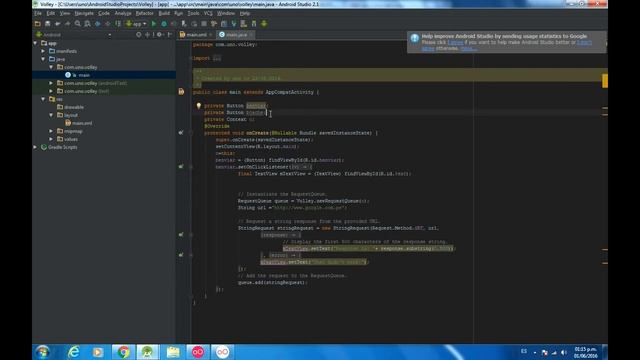Click the Replace toolbar icon beside Find
Viewport: 640px width, 360px height.
click(x=87, y=24)
